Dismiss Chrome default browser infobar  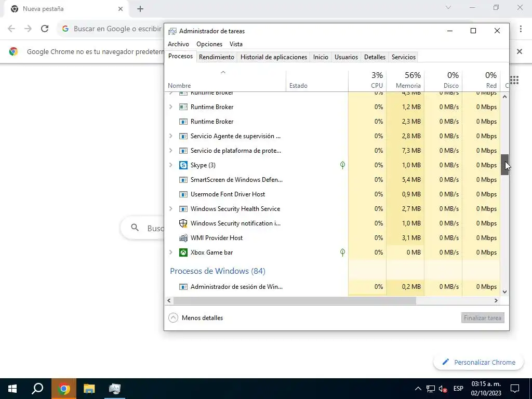coord(519,51)
